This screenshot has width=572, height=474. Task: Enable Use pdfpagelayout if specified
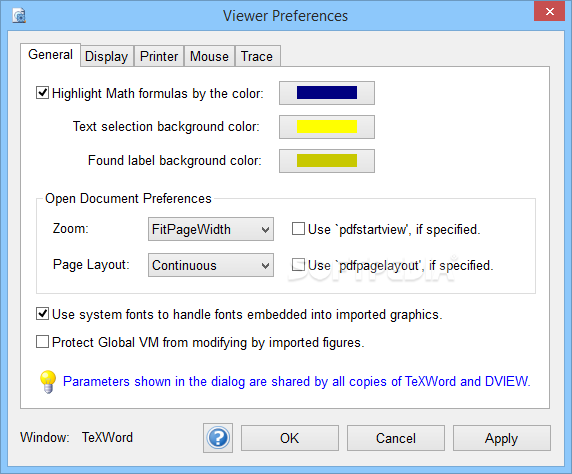298,265
